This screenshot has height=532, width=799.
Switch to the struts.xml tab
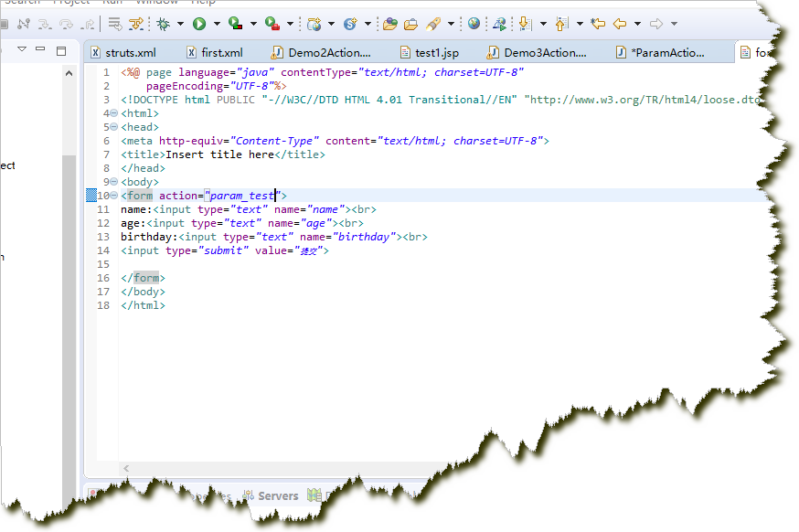click(x=123, y=52)
